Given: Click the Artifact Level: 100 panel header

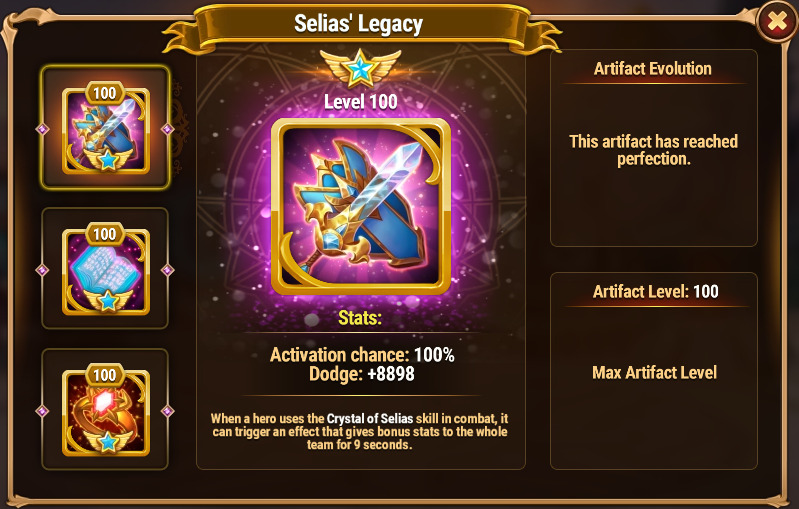Looking at the screenshot, I should point(655,291).
